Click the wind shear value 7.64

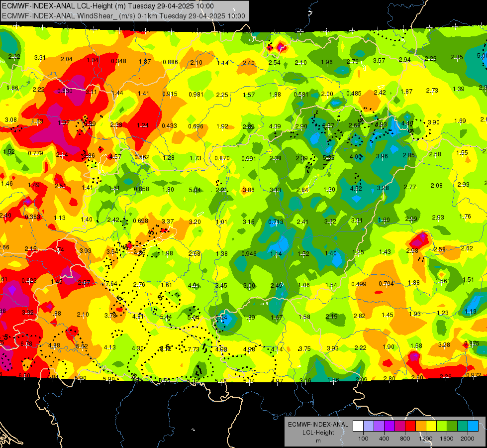click(111, 284)
